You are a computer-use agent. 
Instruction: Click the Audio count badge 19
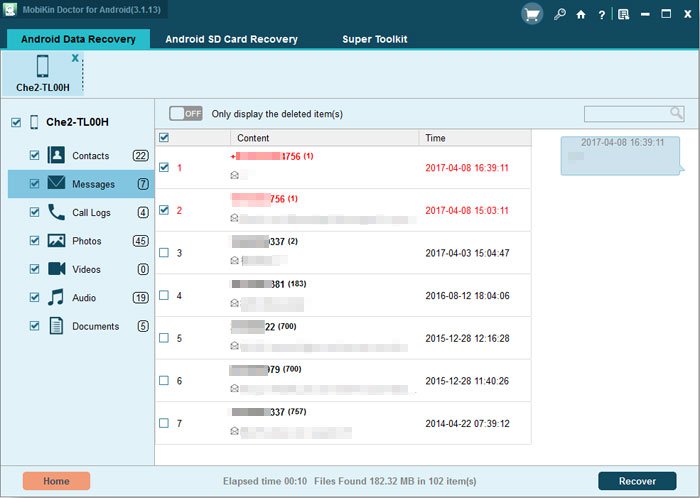click(x=141, y=298)
